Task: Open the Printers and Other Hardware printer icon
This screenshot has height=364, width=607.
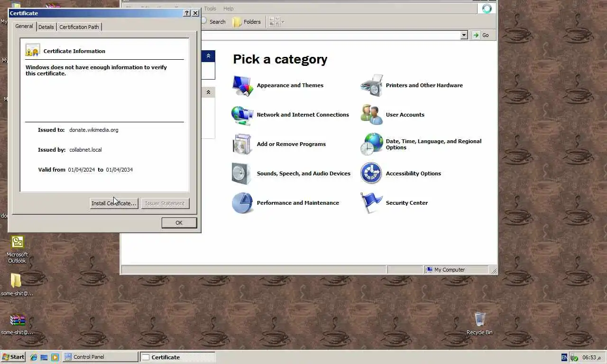Action: pos(372,85)
